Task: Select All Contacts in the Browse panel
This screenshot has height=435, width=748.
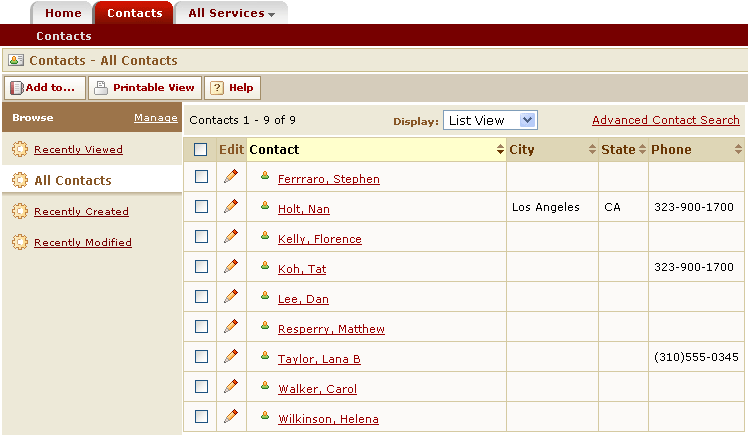Action: pyautogui.click(x=73, y=180)
